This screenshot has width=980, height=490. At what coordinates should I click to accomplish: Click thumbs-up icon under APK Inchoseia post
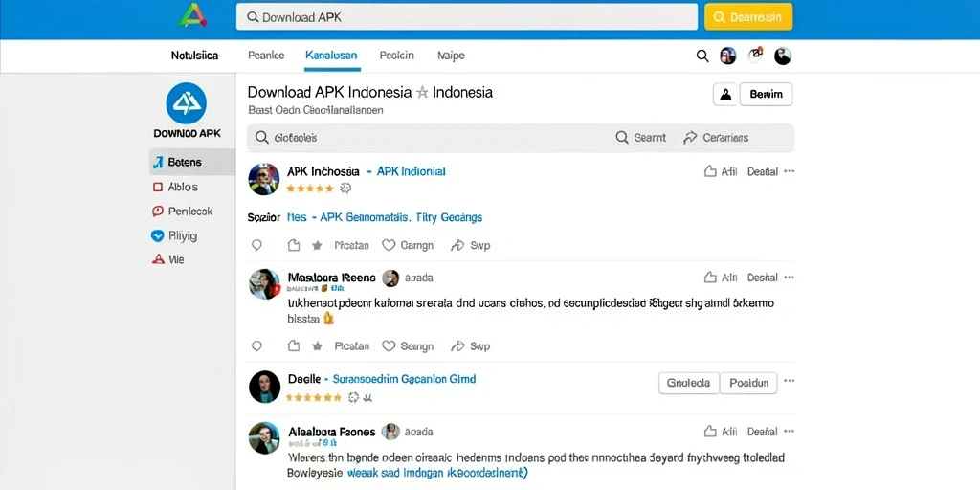pos(294,246)
